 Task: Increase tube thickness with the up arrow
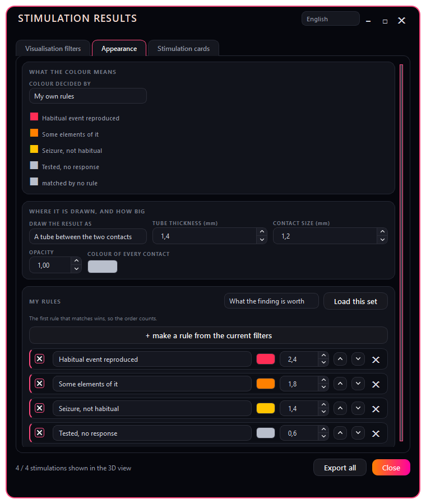click(x=262, y=232)
